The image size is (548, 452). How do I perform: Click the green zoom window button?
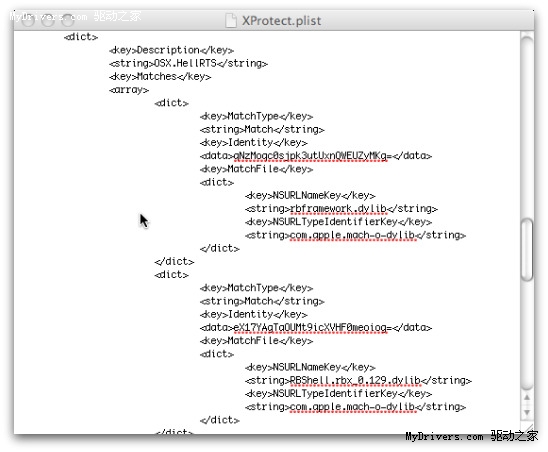tap(68, 21)
